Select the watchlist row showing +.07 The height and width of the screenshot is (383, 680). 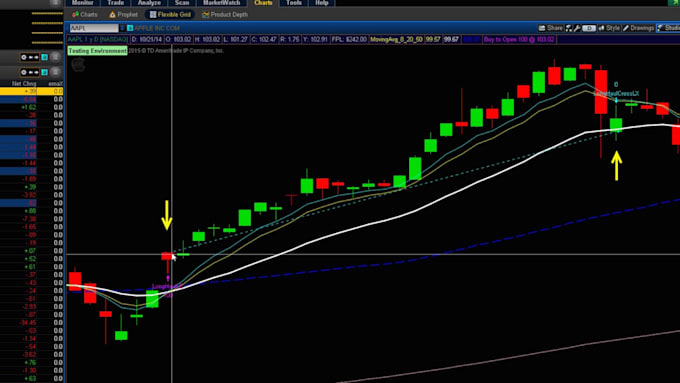pos(32,251)
